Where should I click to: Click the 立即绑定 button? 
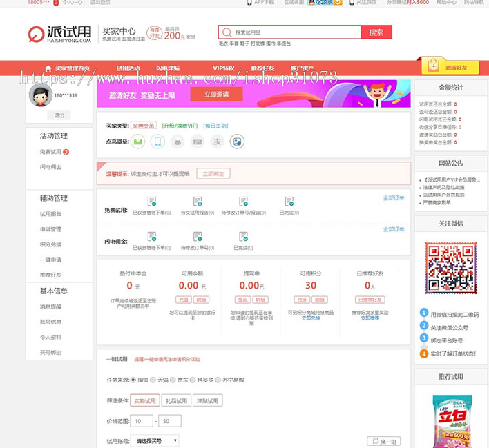coord(213,174)
